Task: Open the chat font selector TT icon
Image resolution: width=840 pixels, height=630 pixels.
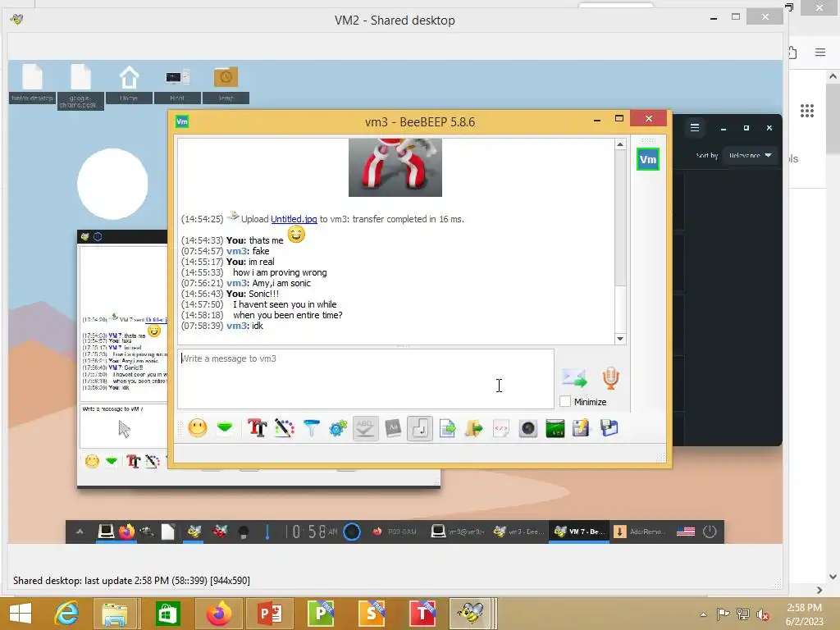Action: 257,428
